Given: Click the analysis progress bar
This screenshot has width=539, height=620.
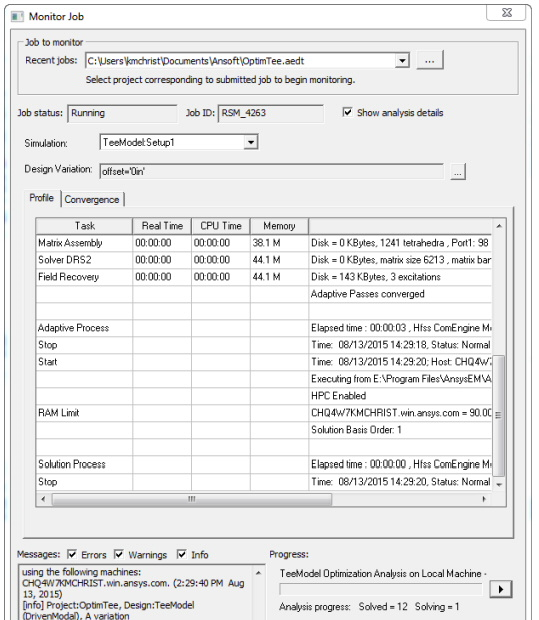Looking at the screenshot, I should [x=381, y=589].
